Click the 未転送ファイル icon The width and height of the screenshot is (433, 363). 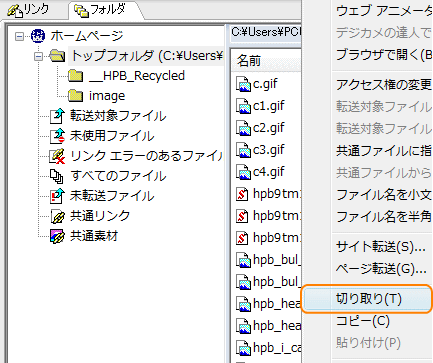pos(57,196)
